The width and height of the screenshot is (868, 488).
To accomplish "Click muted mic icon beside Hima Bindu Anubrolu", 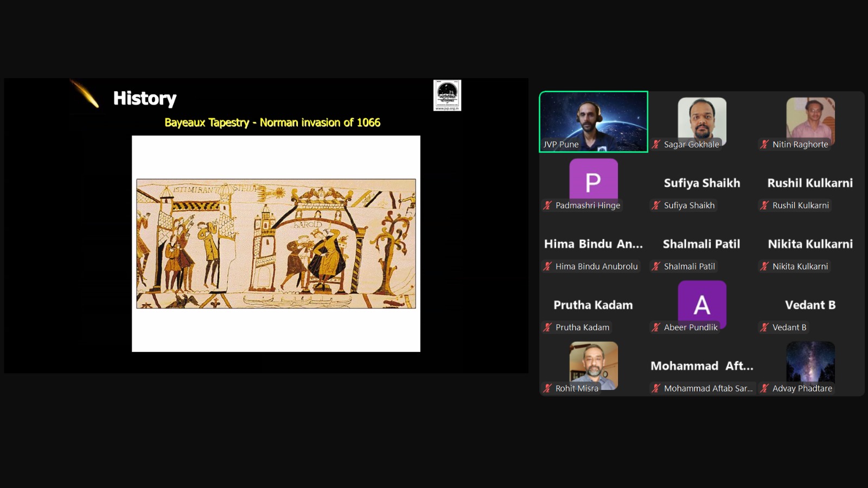I will (547, 266).
